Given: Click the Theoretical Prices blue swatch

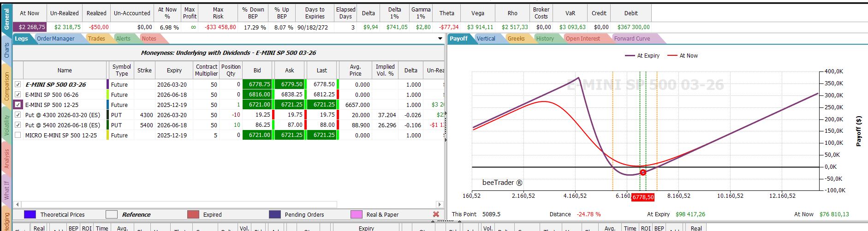Looking at the screenshot, I should point(30,214).
